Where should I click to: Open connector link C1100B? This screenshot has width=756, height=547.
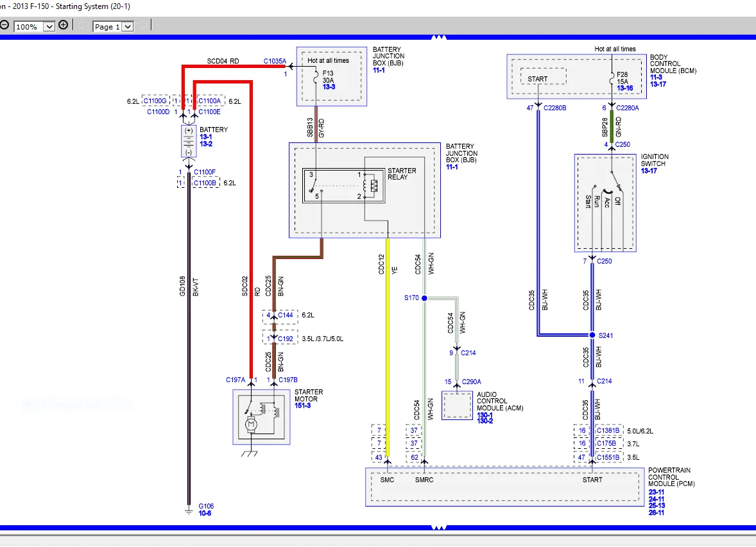[x=205, y=183]
